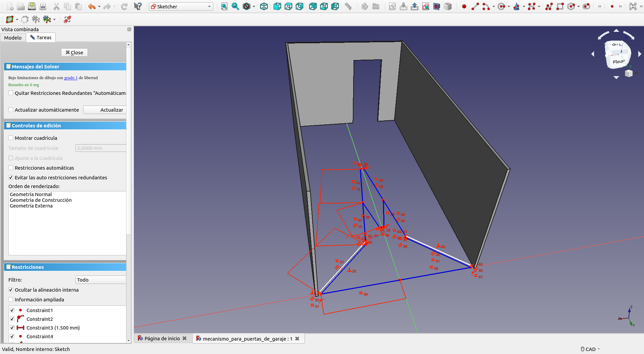Screen dimensions: 644x354
Task: Expand the arc tools dropdown arrow
Action: point(494,6)
